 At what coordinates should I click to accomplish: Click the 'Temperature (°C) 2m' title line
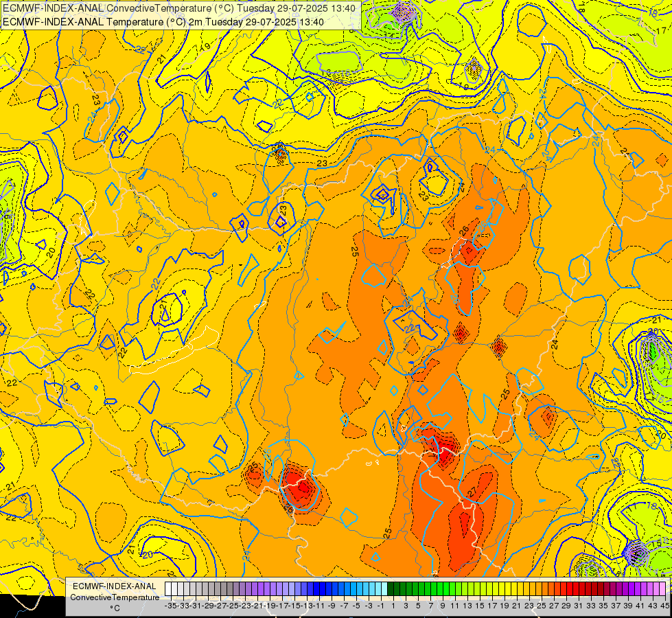coord(163,22)
